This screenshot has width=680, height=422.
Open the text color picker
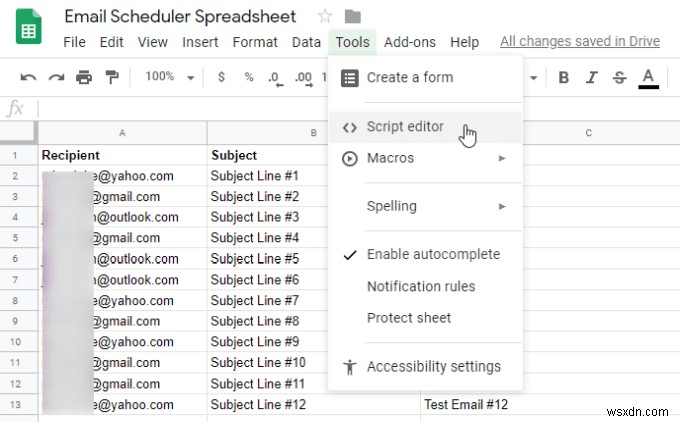(648, 77)
